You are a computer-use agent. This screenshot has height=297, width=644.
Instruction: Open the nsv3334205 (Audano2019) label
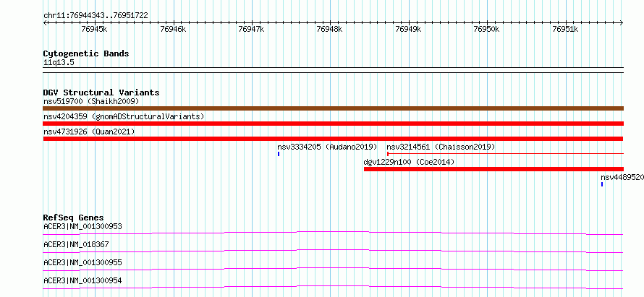coord(327,147)
